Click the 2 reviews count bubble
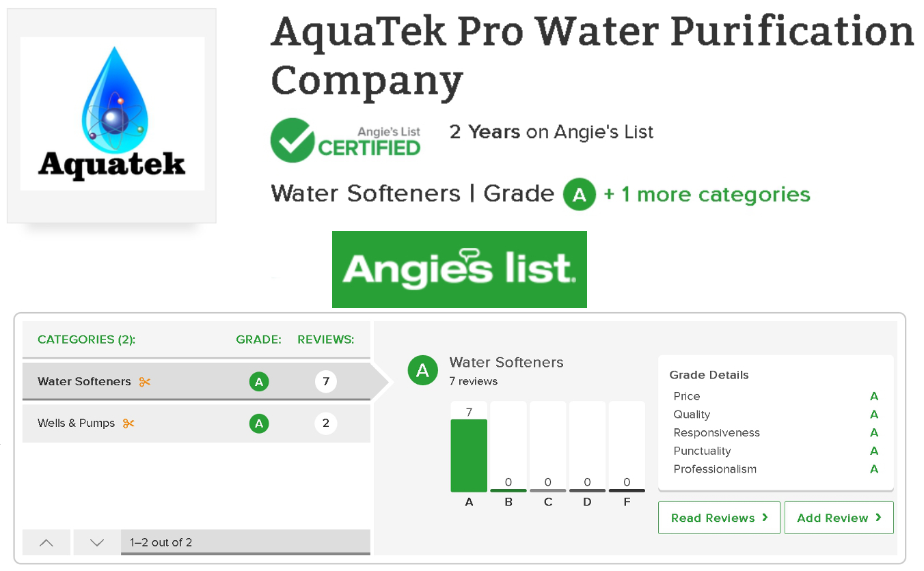Screen dimensions: 924x571 click(326, 423)
